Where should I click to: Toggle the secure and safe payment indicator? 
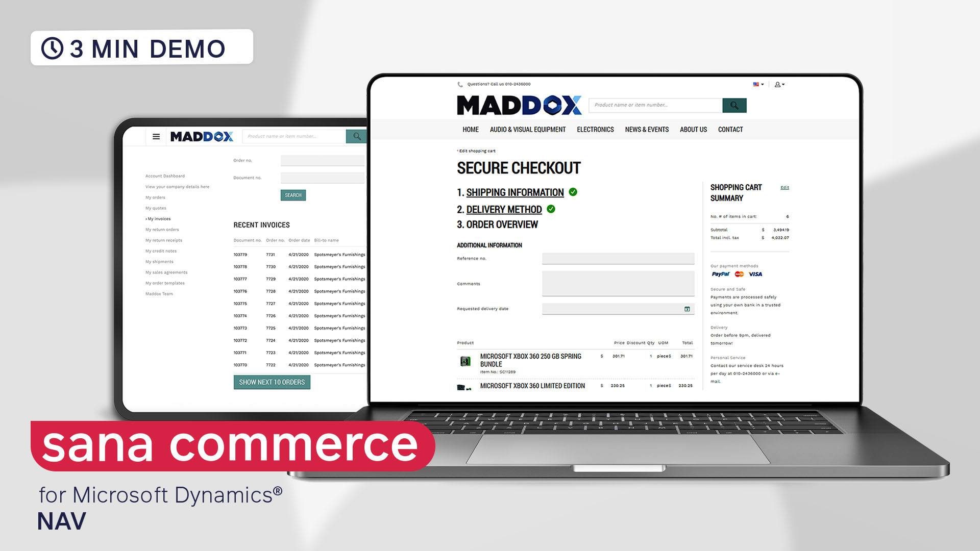click(726, 289)
